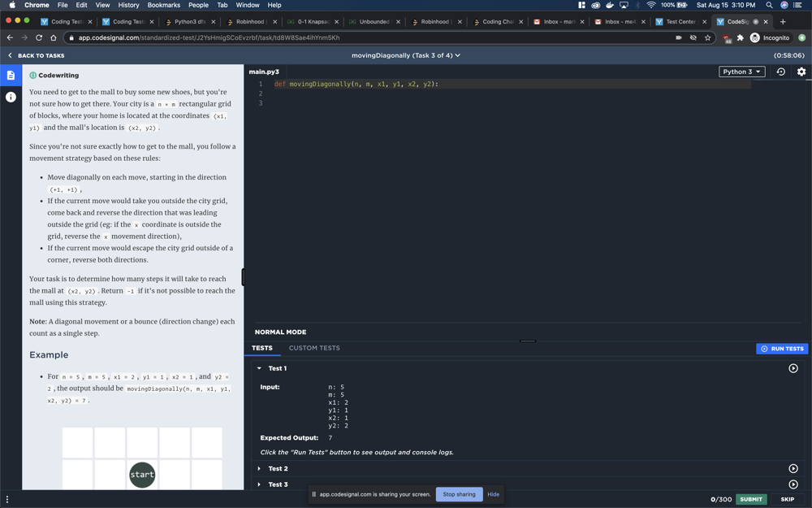The image size is (812, 508).
Task: Click Expected Output value 7
Action: (330, 437)
